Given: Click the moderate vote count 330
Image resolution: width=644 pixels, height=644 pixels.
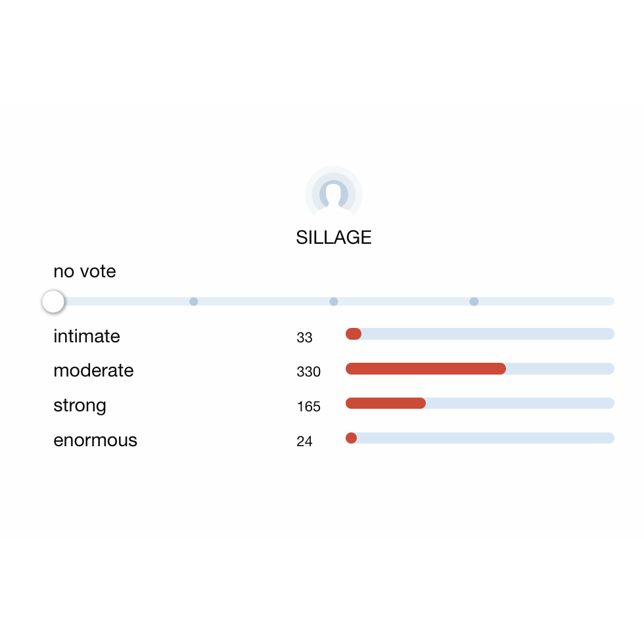Looking at the screenshot, I should point(308,372).
